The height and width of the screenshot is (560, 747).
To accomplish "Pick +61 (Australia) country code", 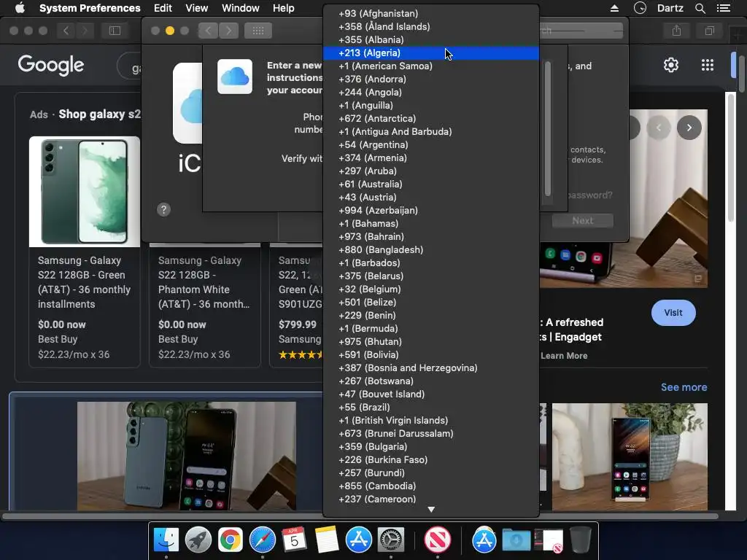I will click(x=431, y=184).
